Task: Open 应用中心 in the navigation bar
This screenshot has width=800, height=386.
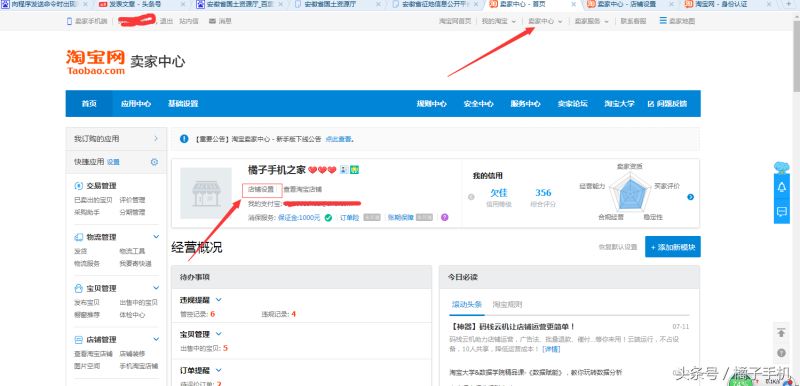Action: click(x=136, y=104)
